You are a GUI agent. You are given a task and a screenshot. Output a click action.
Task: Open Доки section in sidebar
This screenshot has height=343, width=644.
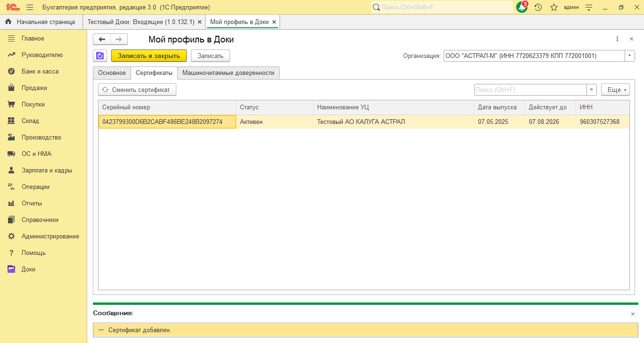point(28,269)
